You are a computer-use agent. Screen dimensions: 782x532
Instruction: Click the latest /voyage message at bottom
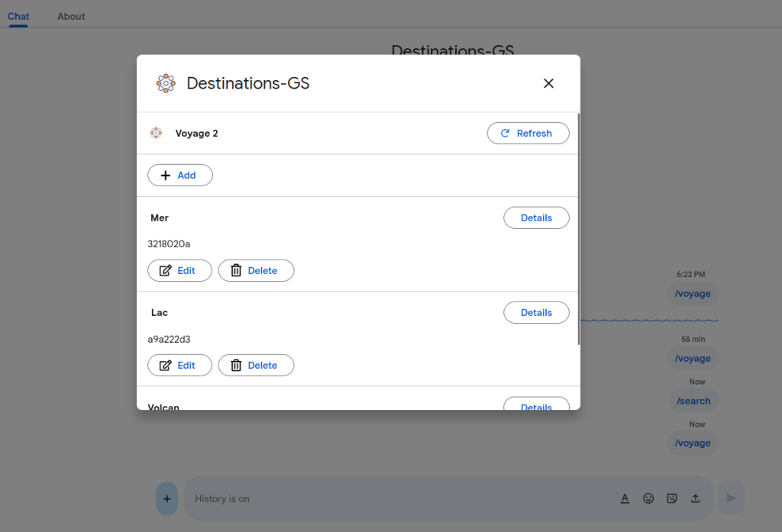pyautogui.click(x=693, y=443)
